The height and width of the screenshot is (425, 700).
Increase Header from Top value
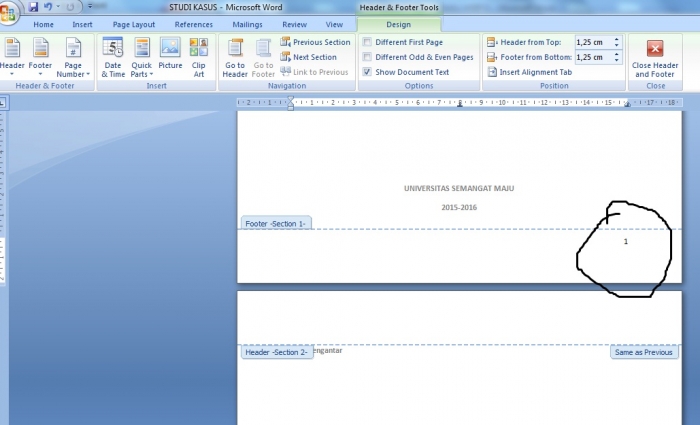617,39
